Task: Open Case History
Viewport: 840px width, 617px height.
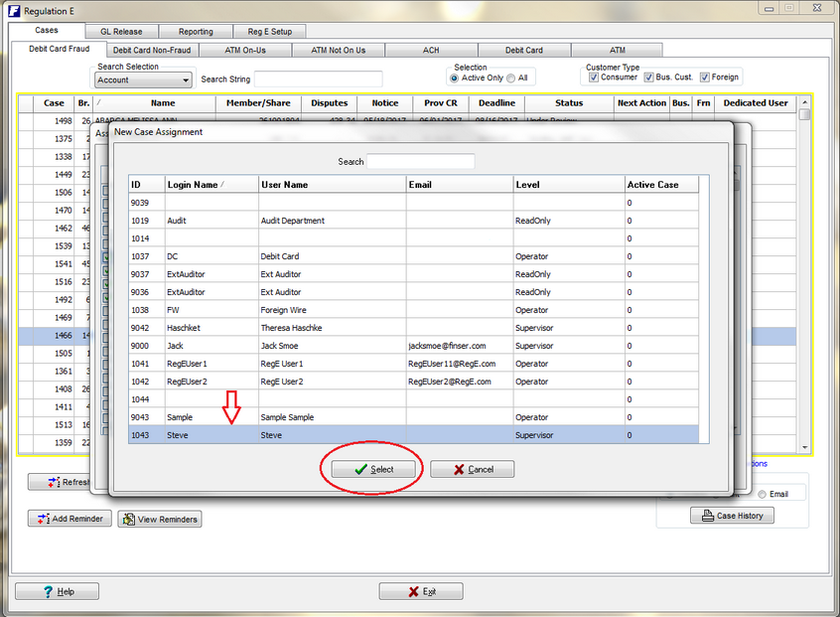Action: click(x=732, y=516)
